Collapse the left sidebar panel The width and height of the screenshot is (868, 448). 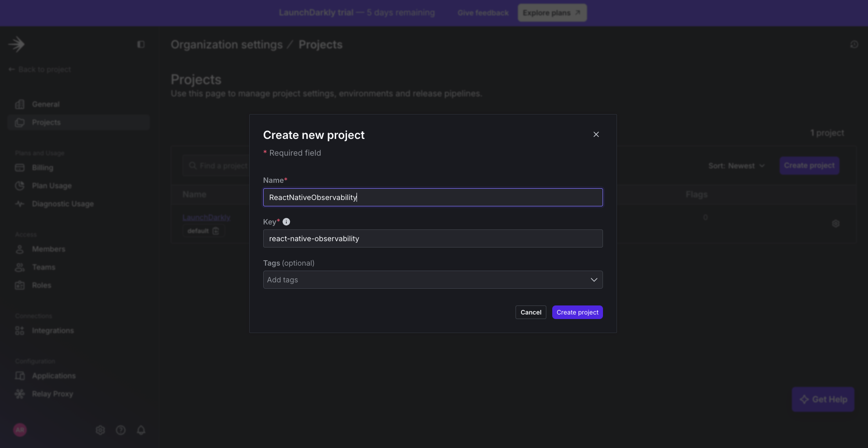point(140,44)
